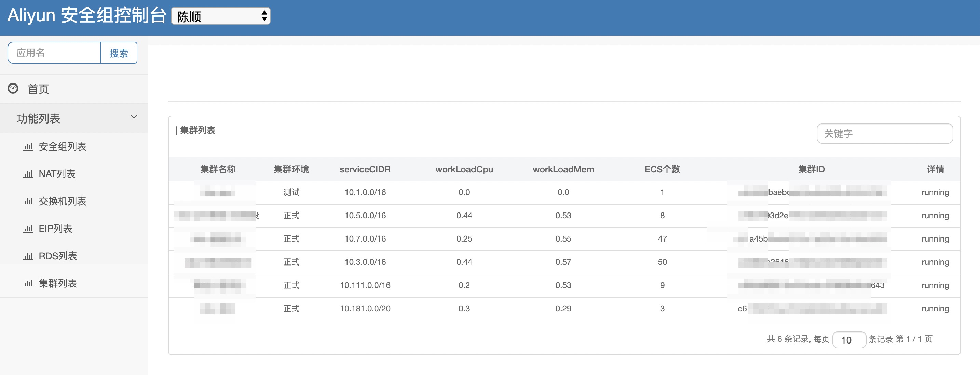Open the 陈顺 account dropdown

click(x=221, y=16)
